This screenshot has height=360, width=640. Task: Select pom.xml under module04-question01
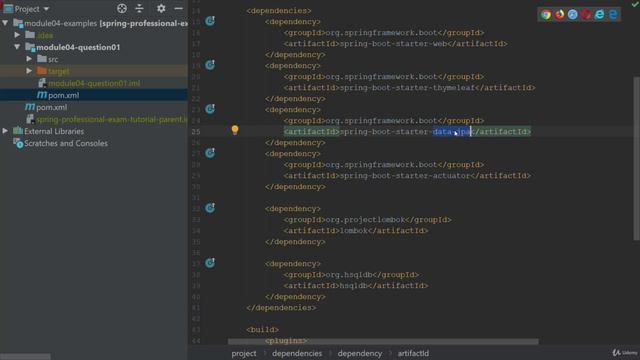point(64,95)
